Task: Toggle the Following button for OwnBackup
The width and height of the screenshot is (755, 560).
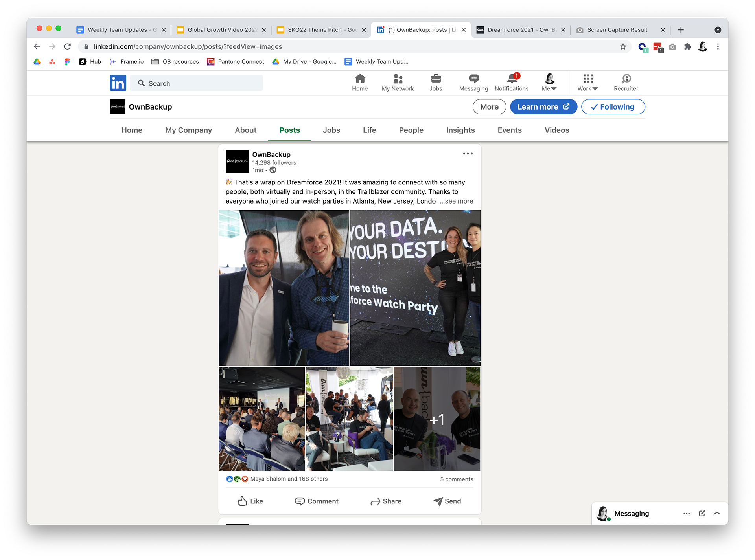Action: [613, 107]
